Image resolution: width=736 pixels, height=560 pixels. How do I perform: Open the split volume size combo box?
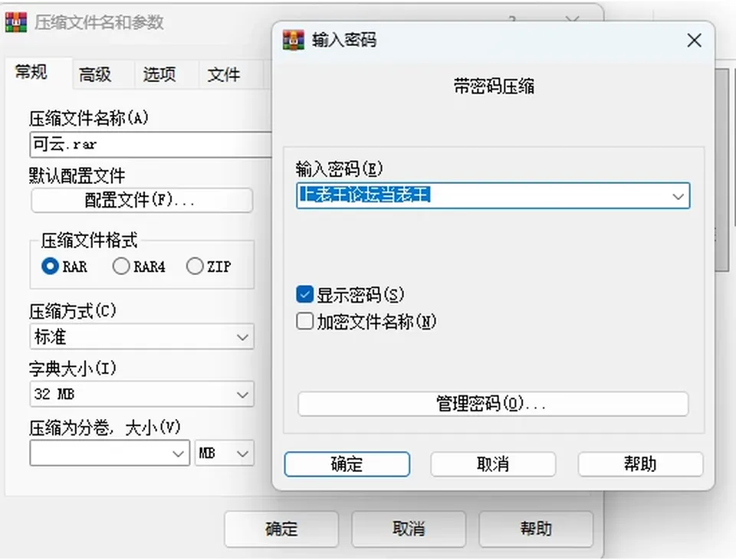tap(110, 453)
